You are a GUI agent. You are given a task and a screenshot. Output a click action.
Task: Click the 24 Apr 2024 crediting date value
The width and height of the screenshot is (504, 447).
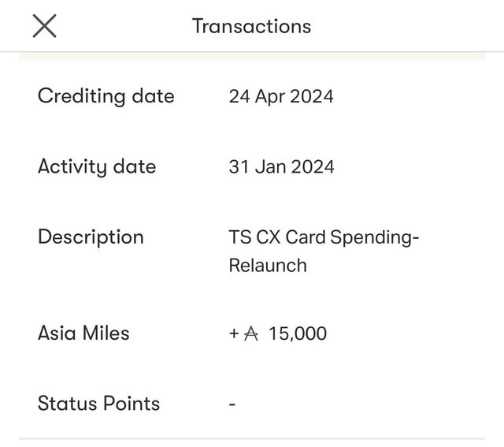click(281, 96)
